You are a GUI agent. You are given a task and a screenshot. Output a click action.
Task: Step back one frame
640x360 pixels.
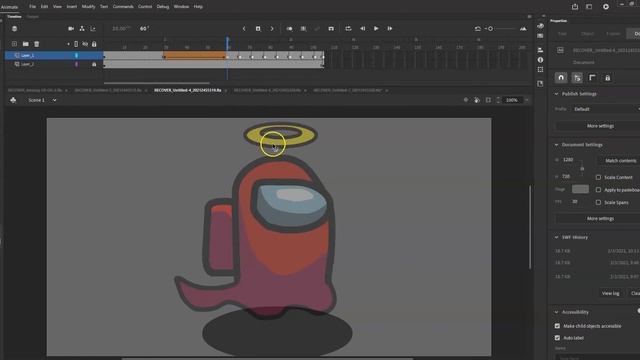click(362, 29)
